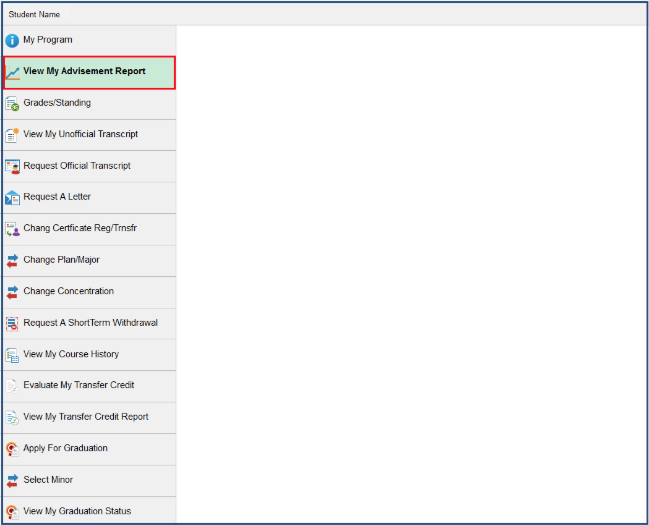
Task: Open View My Unofficial Transcript
Action: tap(80, 134)
